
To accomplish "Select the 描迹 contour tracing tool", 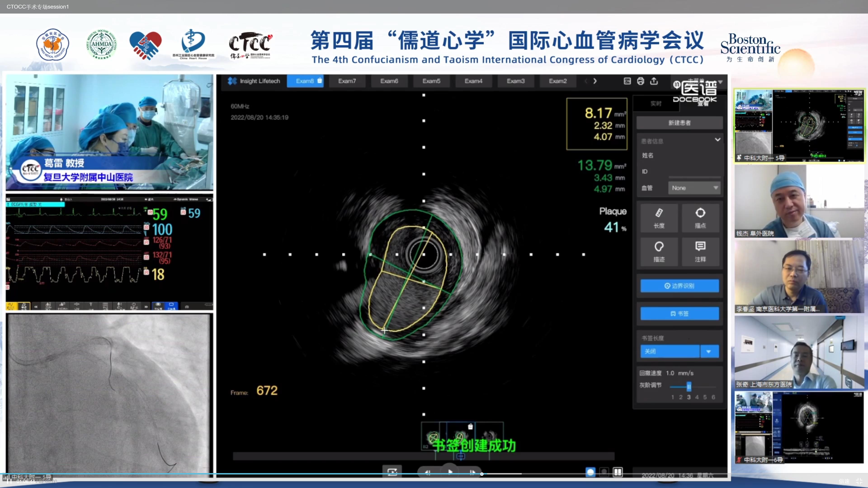I will [x=659, y=252].
